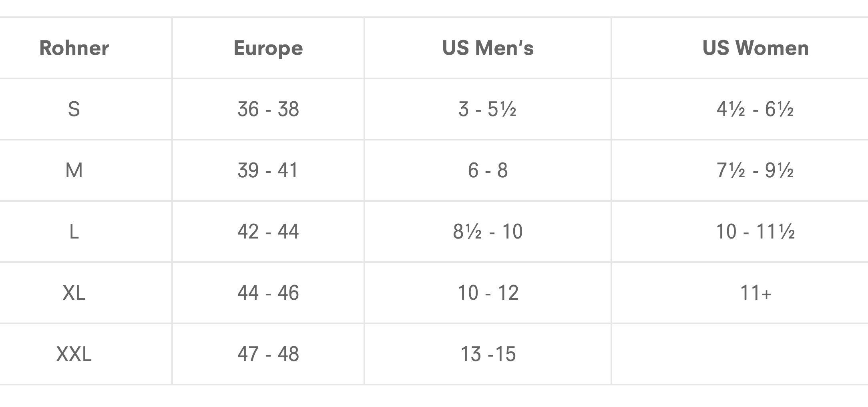Screen dimensions: 868x407
Task: Click the Europe 42 - 44 cell
Action: pyautogui.click(x=268, y=232)
